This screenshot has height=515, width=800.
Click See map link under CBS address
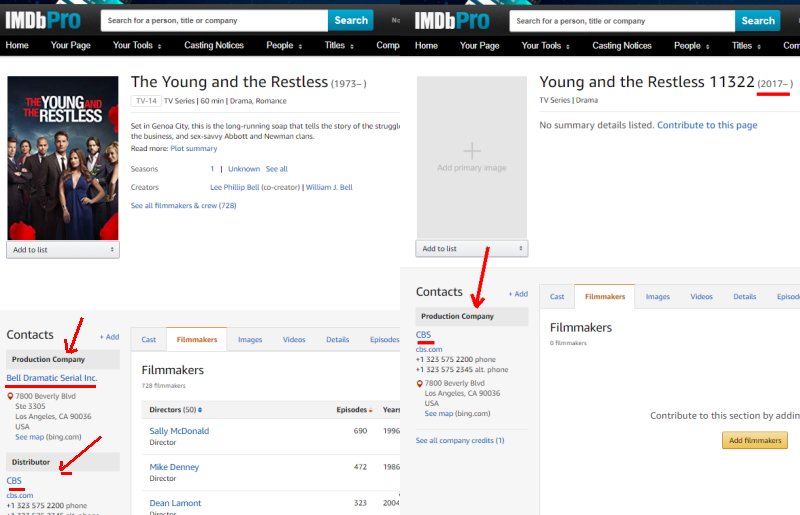(439, 413)
